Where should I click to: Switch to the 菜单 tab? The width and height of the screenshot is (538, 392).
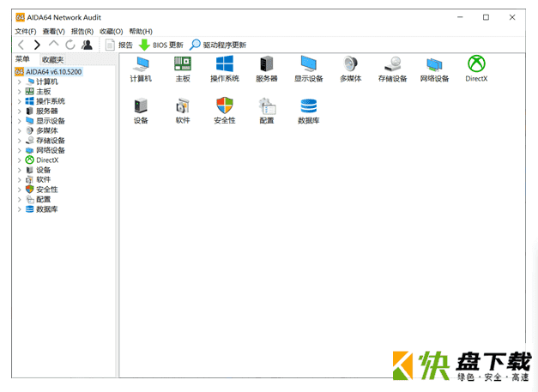pyautogui.click(x=22, y=59)
